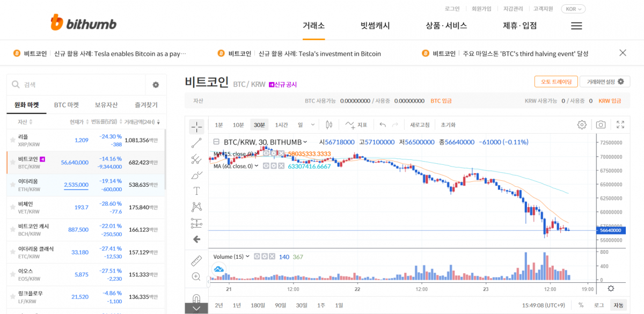Open chart settings via the gear icon
This screenshot has width=644, height=314.
tap(581, 124)
